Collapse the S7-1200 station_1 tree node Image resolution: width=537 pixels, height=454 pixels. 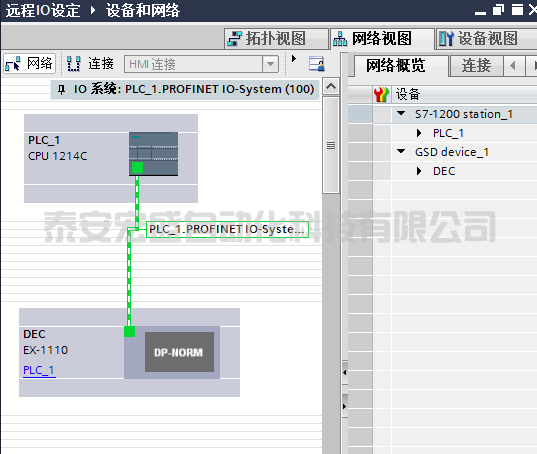point(401,113)
